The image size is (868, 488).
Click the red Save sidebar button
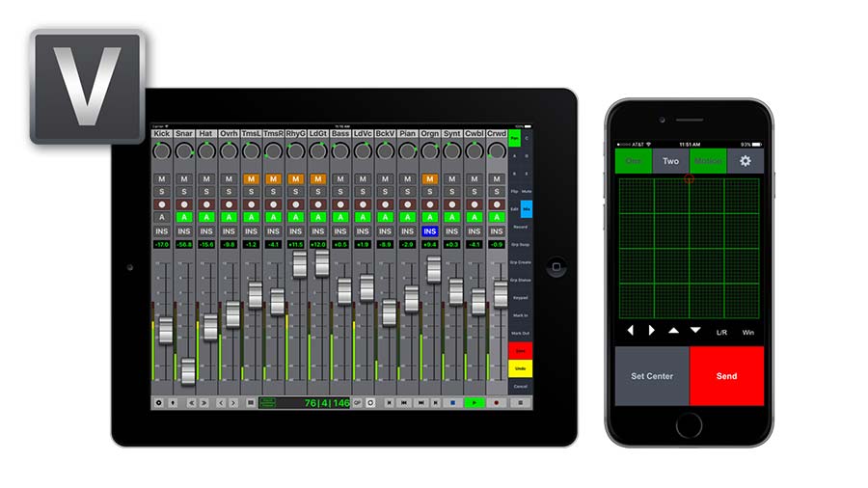pyautogui.click(x=521, y=351)
